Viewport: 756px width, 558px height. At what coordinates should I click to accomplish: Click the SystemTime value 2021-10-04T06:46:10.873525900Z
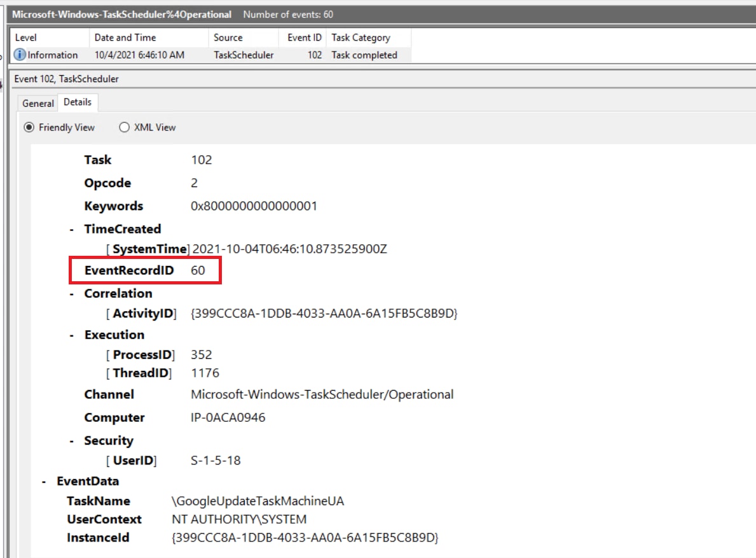click(x=290, y=249)
